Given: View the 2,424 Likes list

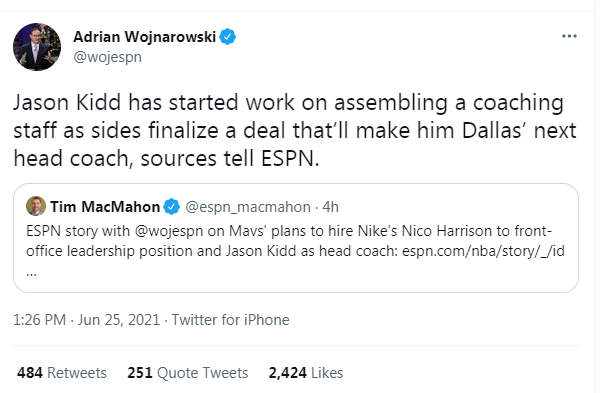Looking at the screenshot, I should coord(306,373).
